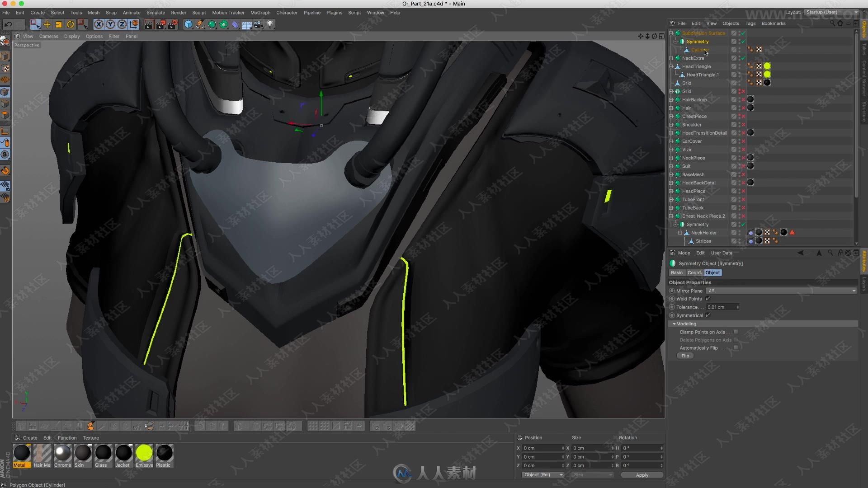
Task: Click Render View clapperboard icon
Action: [x=149, y=24]
